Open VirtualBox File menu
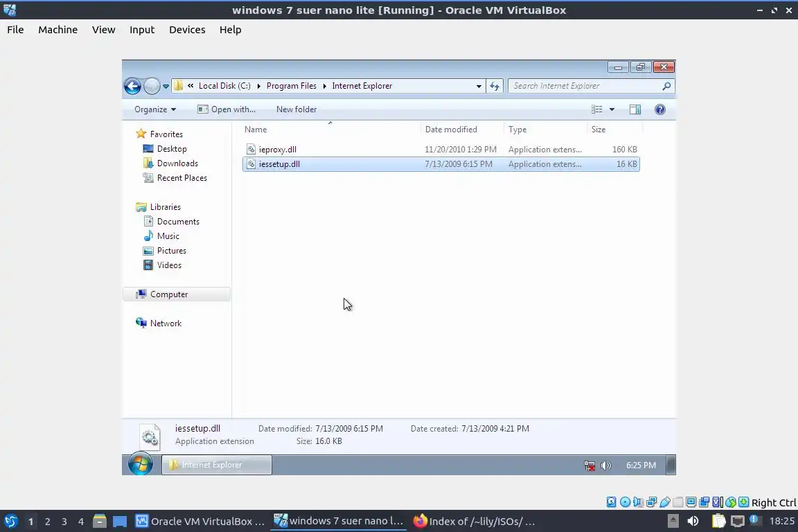 (15, 30)
